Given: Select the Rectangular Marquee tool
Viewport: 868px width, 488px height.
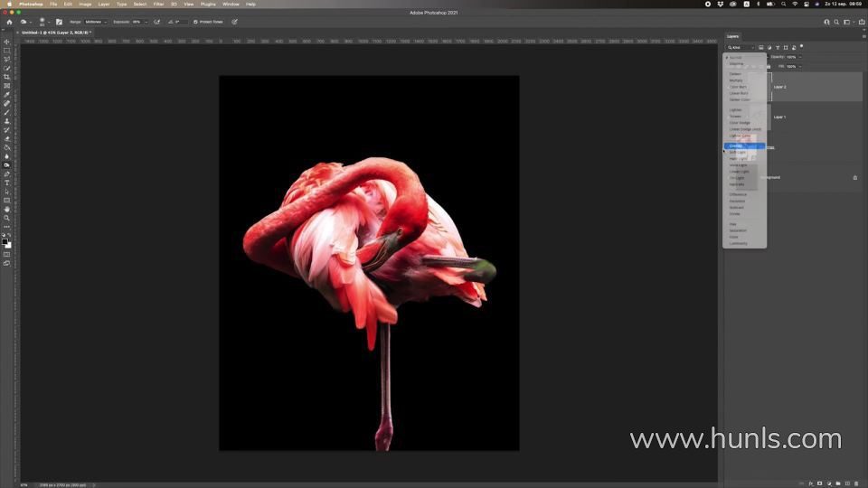Looking at the screenshot, I should [6, 51].
